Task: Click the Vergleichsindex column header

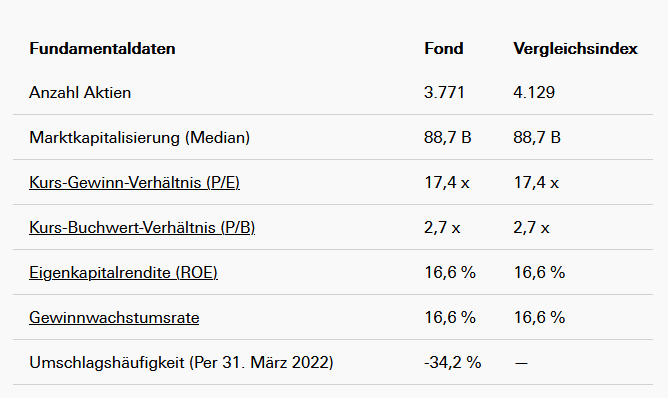Action: click(x=575, y=49)
